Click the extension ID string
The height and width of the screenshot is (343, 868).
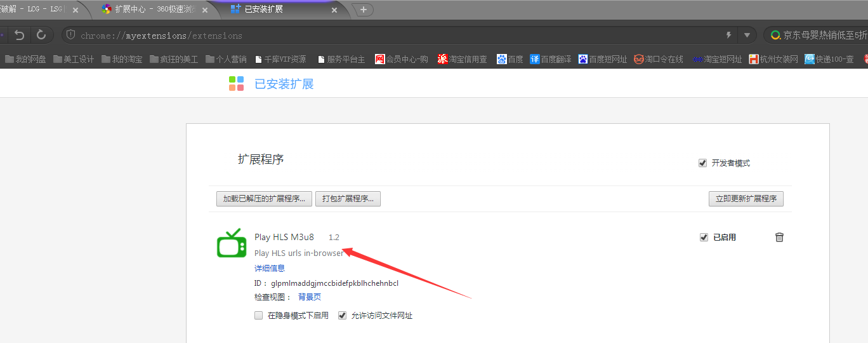pyautogui.click(x=334, y=283)
